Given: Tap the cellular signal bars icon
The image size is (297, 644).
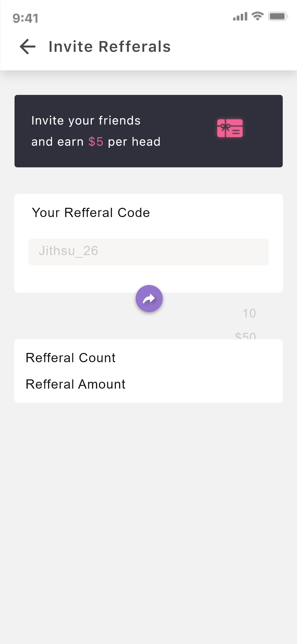Looking at the screenshot, I should 240,17.
